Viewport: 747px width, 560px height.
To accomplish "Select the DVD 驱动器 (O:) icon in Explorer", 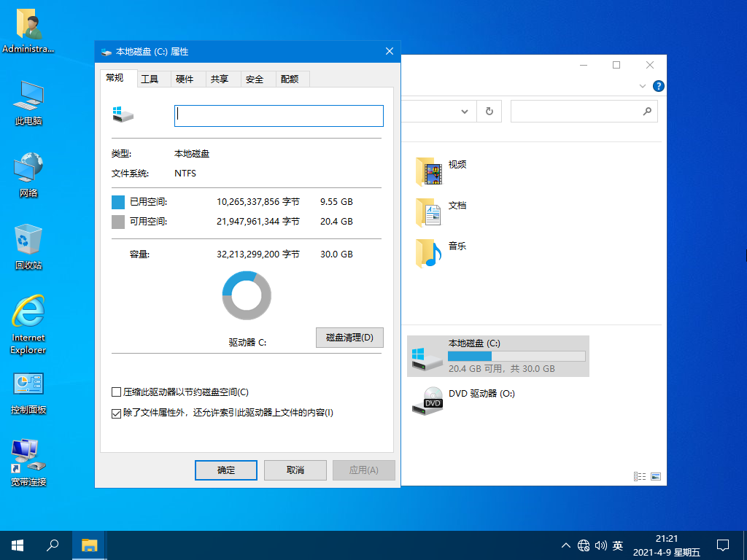I will [x=427, y=401].
